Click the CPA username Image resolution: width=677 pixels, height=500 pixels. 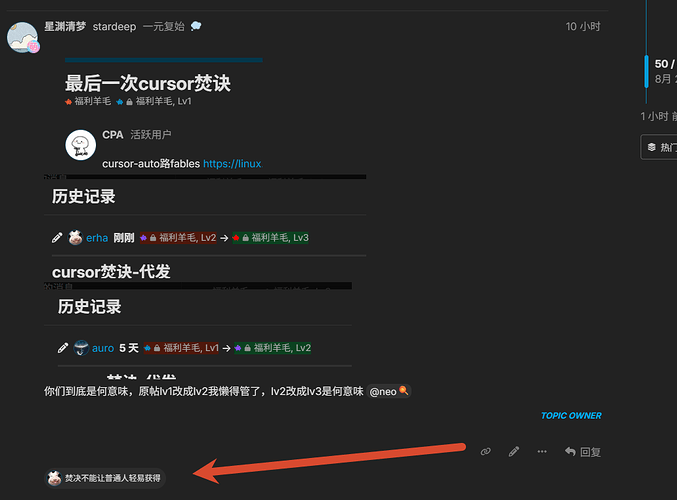[x=113, y=135]
